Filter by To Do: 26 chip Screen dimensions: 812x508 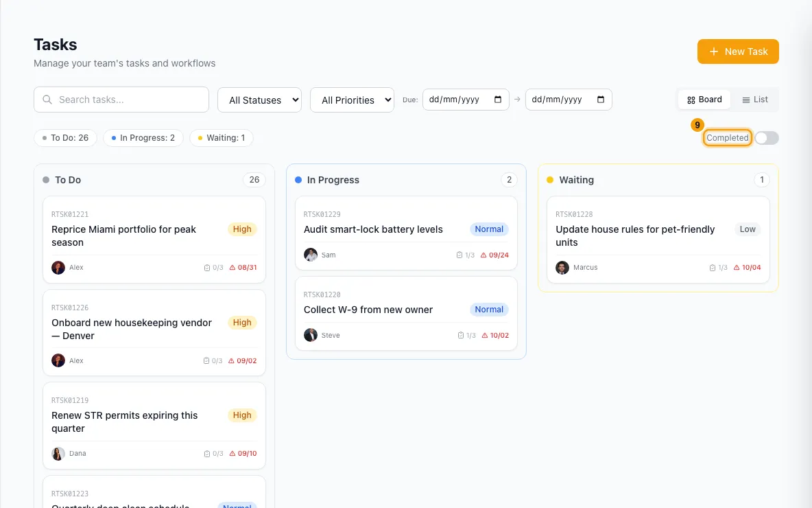(x=65, y=138)
